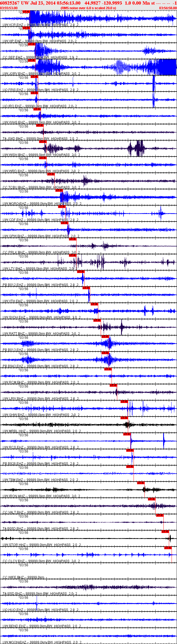This screenshot has height=644, width=177.
Task: Click the red pick flag on CC.SEP trace
Action: click(x=32, y=44)
